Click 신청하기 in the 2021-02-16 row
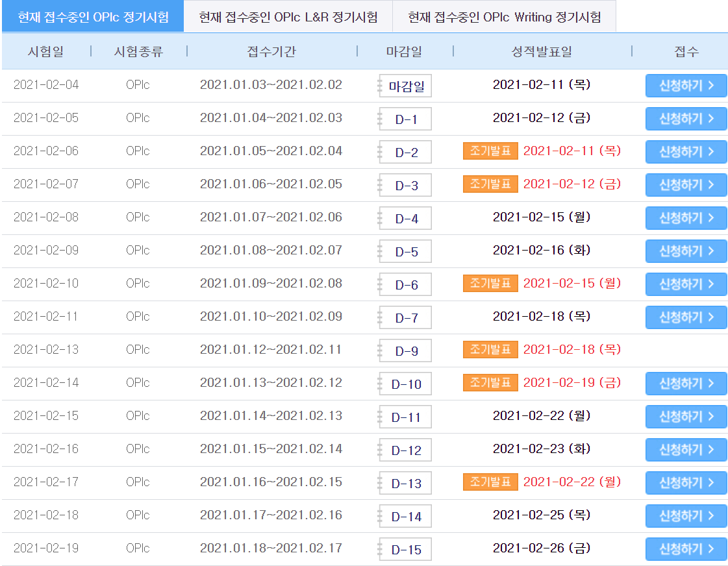Screen dimensions: 728x566 (686, 450)
